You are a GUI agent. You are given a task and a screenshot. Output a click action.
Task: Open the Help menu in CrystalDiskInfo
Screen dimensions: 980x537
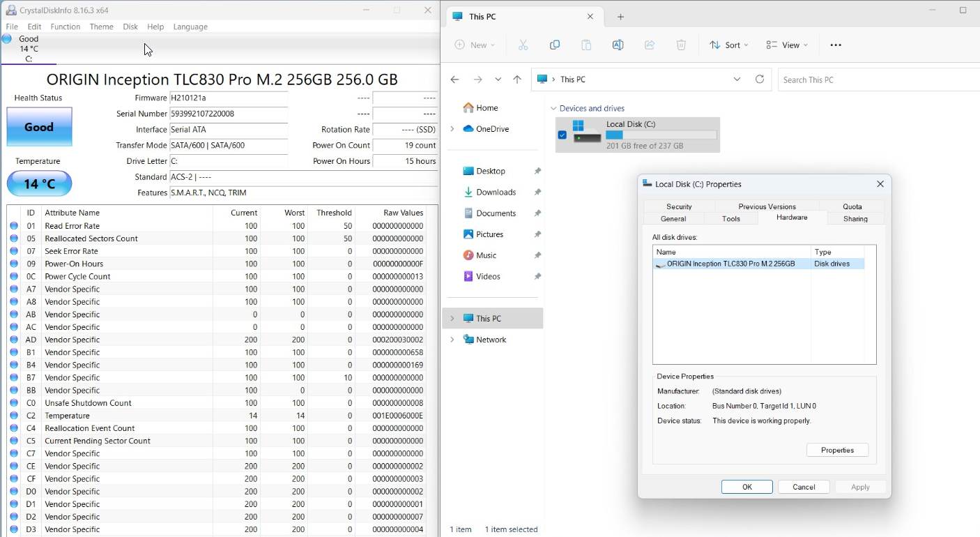tap(155, 27)
